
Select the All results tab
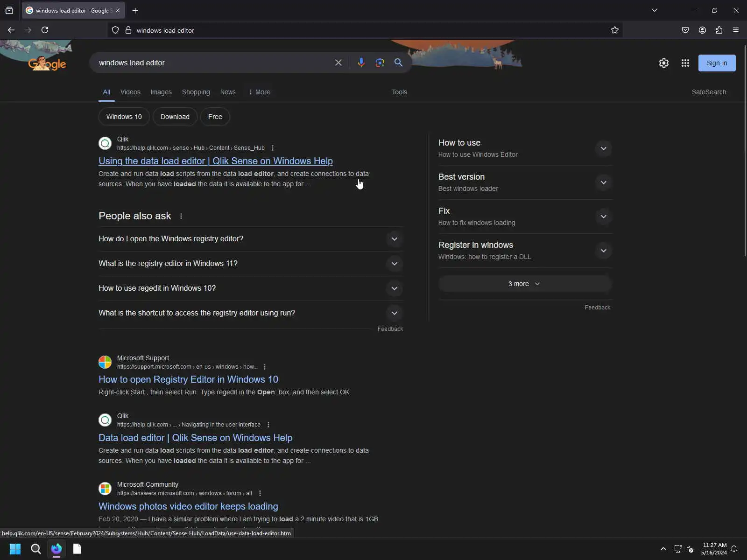point(106,92)
